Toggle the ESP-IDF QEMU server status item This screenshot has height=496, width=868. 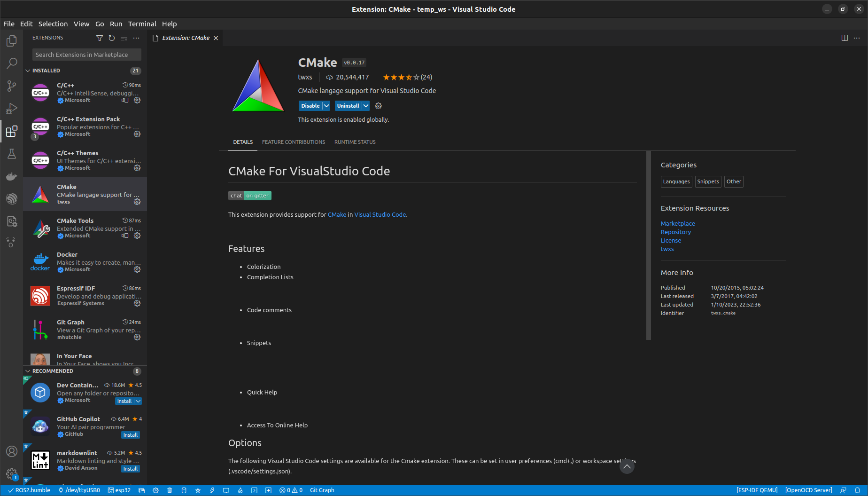[757, 490]
